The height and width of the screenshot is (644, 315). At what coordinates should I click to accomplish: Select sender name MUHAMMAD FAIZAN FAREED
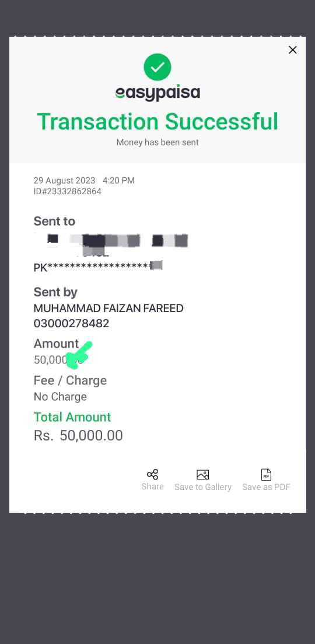click(108, 309)
